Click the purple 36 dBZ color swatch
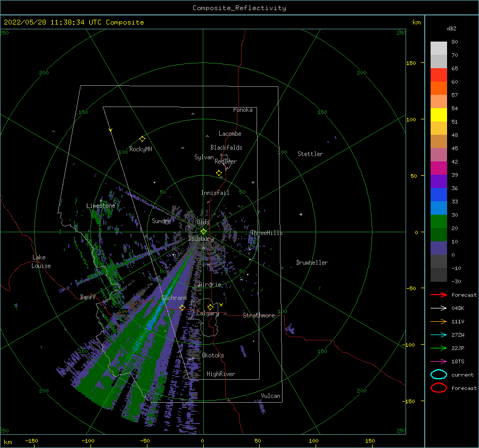This screenshot has width=479, height=448. pyautogui.click(x=439, y=181)
